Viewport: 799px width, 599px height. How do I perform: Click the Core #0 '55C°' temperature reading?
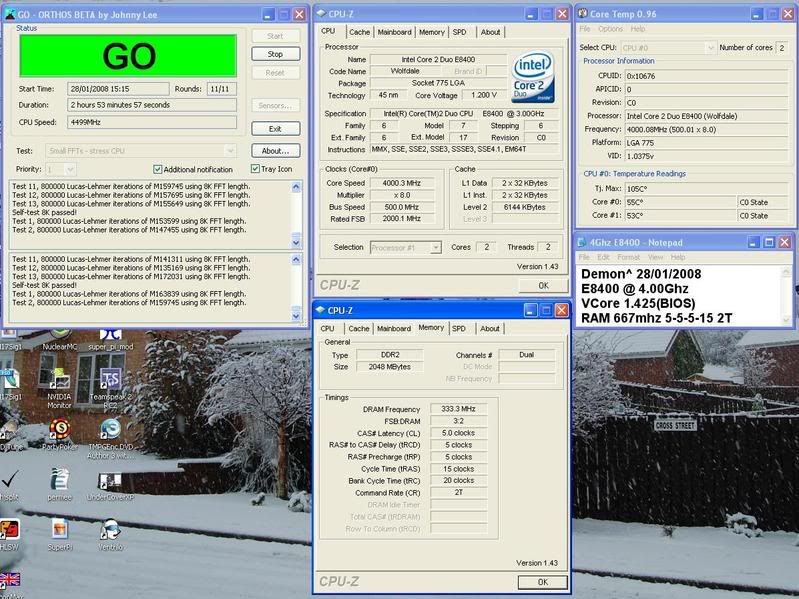click(680, 202)
